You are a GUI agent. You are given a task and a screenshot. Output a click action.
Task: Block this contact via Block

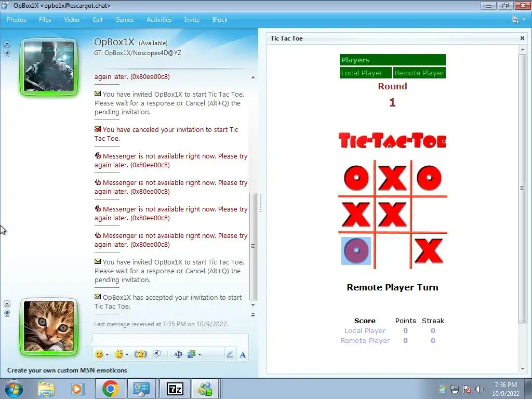point(220,20)
